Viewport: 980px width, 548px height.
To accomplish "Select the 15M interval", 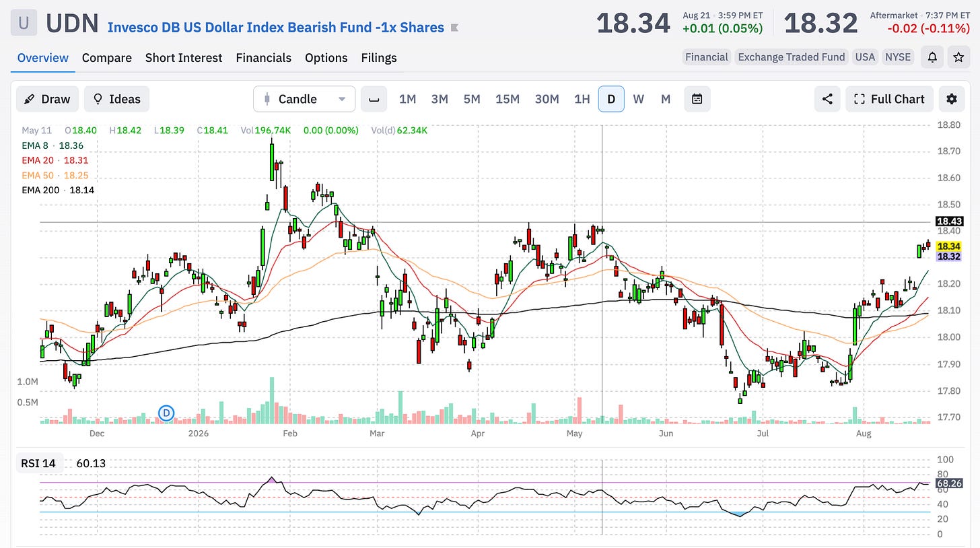I will click(x=508, y=99).
